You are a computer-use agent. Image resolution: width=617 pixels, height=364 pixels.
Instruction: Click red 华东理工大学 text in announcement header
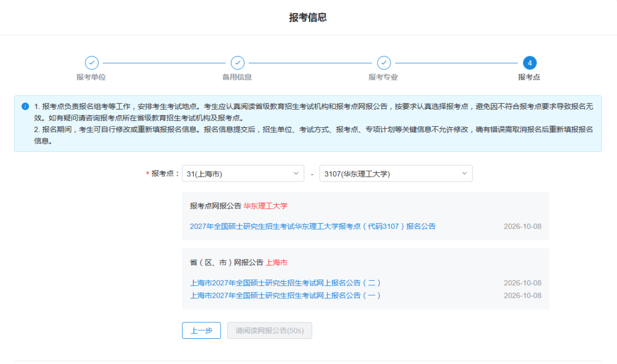(266, 206)
